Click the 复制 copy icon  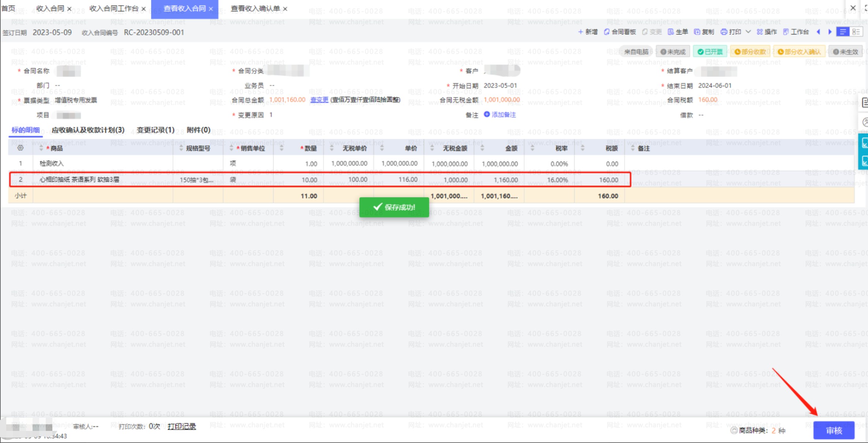(697, 32)
